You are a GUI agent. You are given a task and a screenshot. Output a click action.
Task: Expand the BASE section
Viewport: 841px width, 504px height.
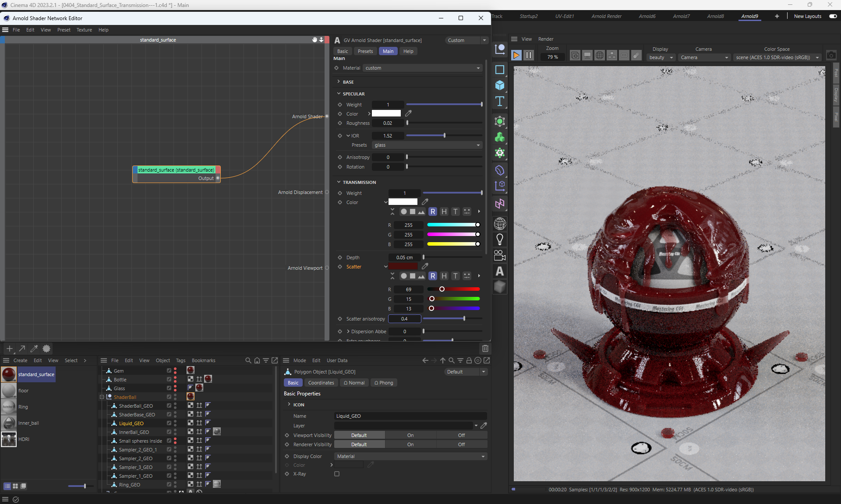click(x=339, y=82)
